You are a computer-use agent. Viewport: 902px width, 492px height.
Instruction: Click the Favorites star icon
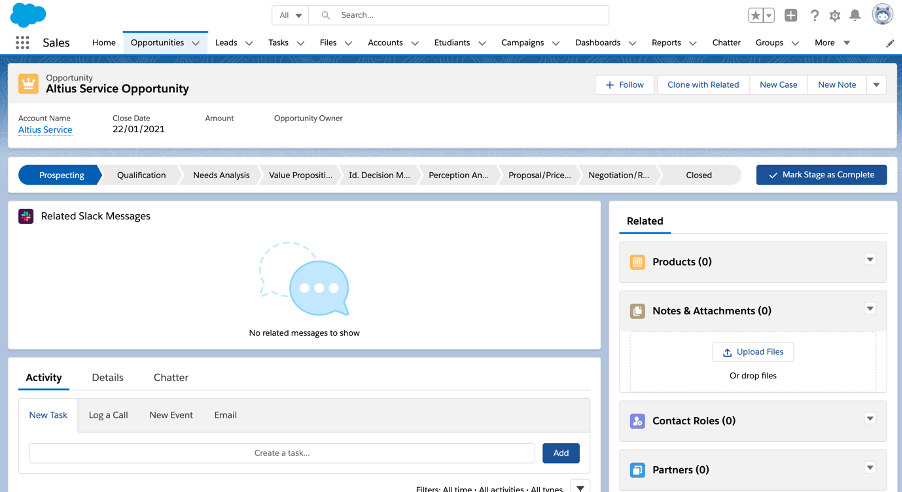click(755, 16)
